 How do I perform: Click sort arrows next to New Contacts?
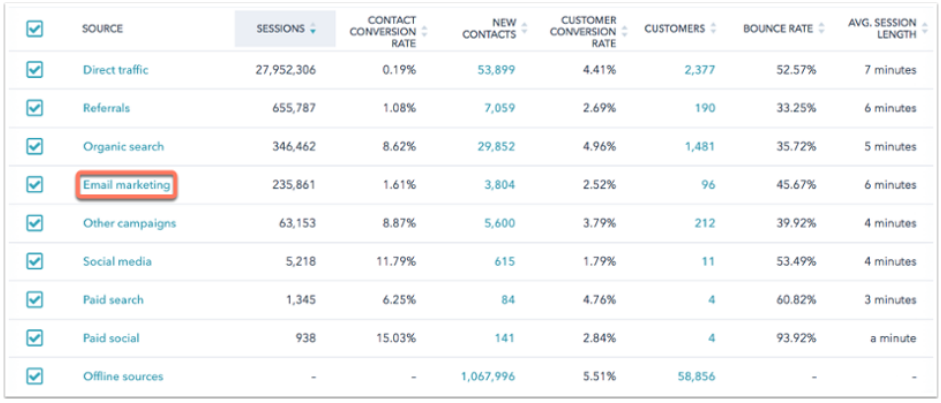525,30
